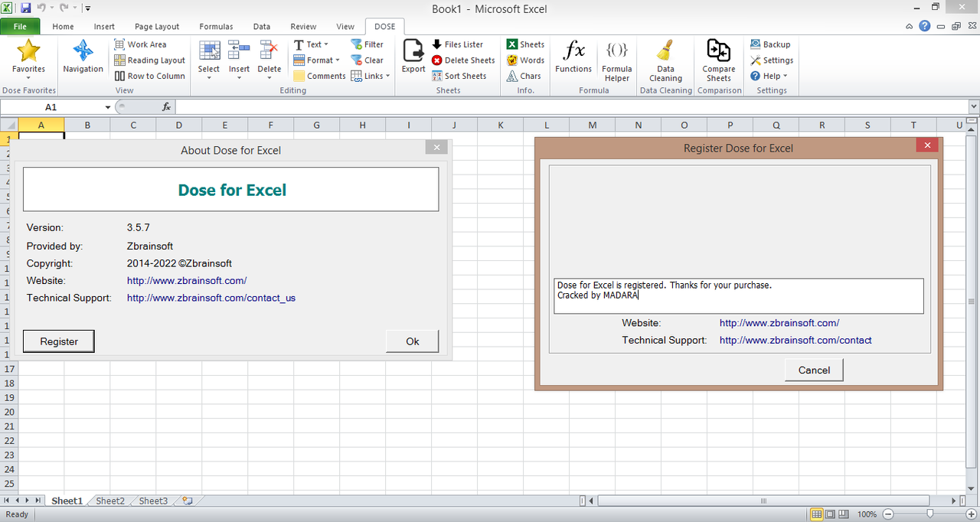Open the Dose Favorites star icon

(x=28, y=57)
